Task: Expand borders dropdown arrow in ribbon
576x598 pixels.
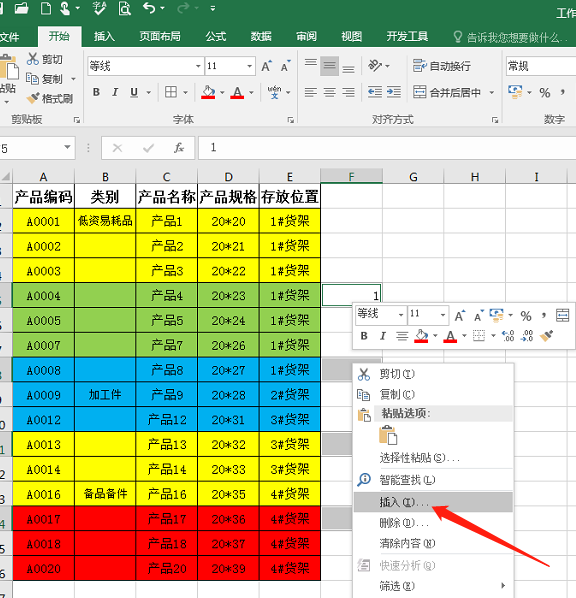Action: (x=185, y=92)
